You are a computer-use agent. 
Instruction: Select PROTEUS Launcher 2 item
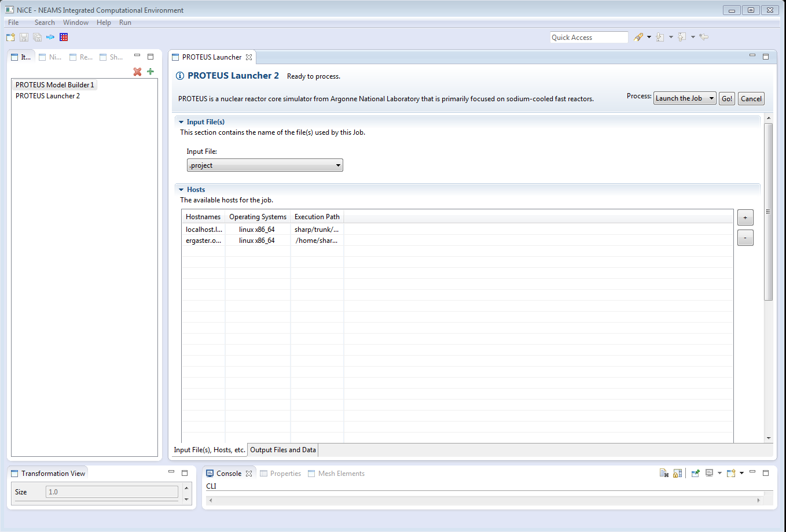tap(47, 96)
